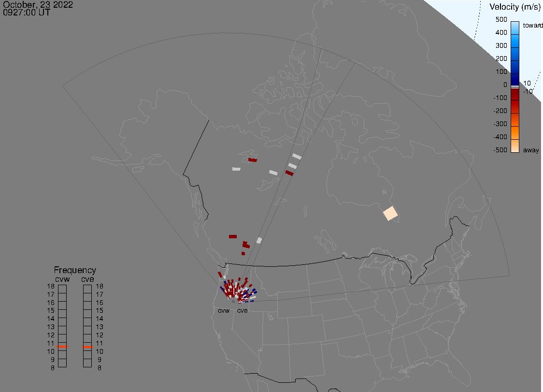
Task: Click the '8' label right of the cve frequency bar
Action: click(x=100, y=368)
